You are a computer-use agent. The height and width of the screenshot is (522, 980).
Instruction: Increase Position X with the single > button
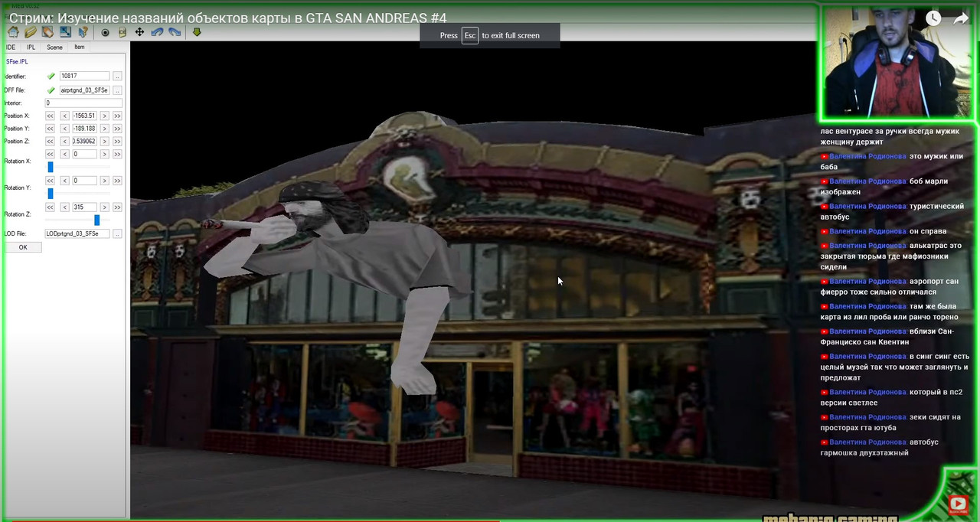click(104, 116)
